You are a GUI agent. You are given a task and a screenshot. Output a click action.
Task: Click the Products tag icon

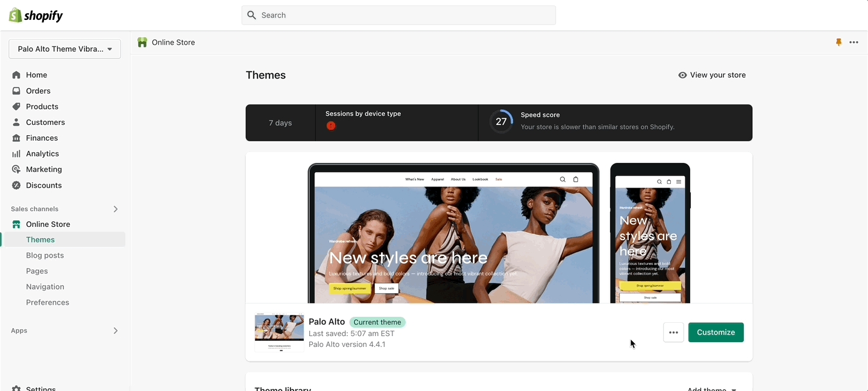pyautogui.click(x=16, y=106)
